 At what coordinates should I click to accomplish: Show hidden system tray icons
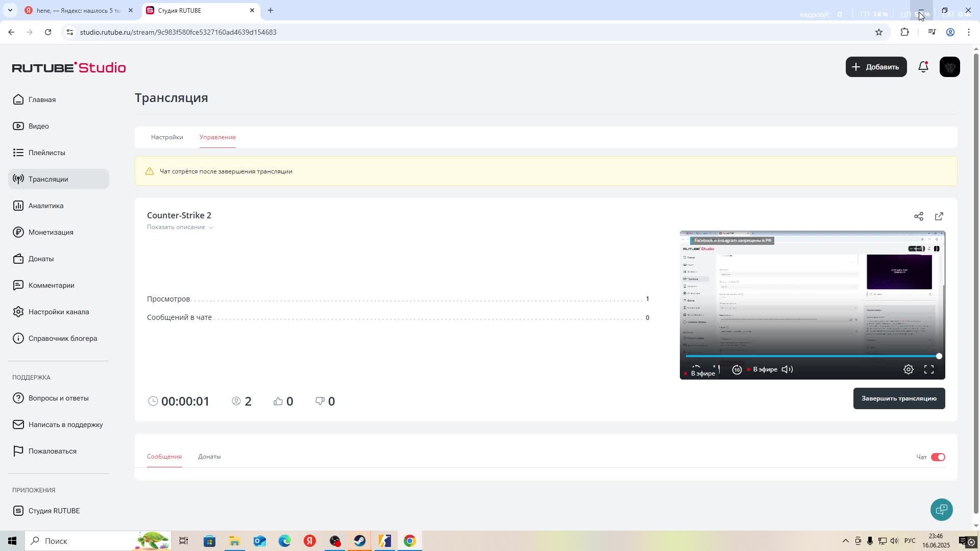(845, 541)
